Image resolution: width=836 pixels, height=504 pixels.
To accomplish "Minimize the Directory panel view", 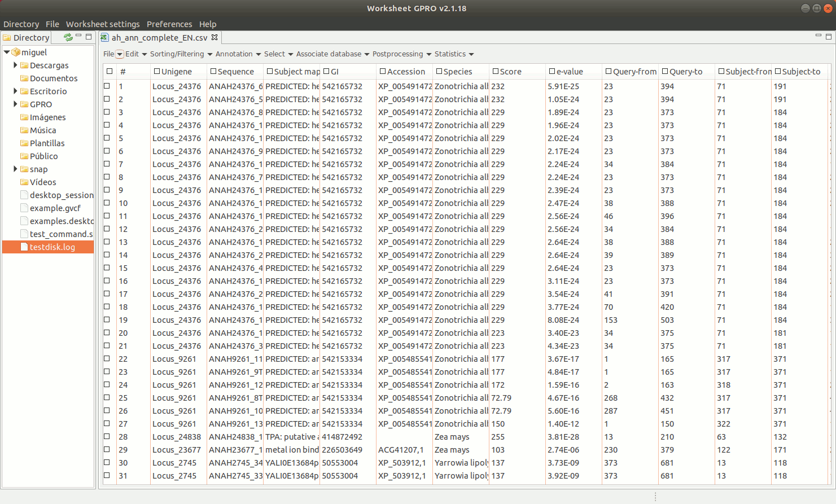I will (79, 36).
